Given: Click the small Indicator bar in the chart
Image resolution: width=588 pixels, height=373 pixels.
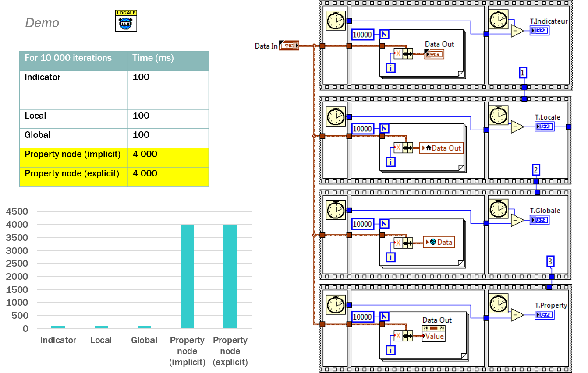Looking at the screenshot, I should click(58, 327).
